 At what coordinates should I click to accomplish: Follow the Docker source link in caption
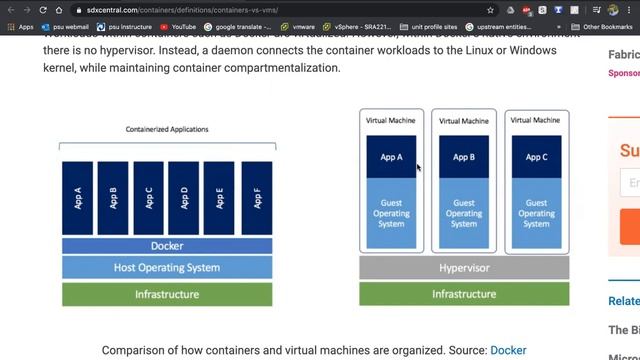click(508, 350)
